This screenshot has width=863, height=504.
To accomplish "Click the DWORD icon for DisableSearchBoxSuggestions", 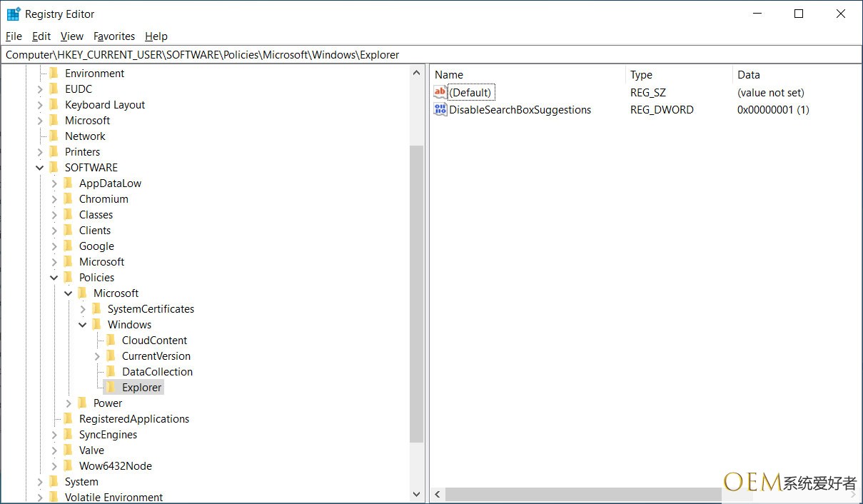I will pos(440,109).
